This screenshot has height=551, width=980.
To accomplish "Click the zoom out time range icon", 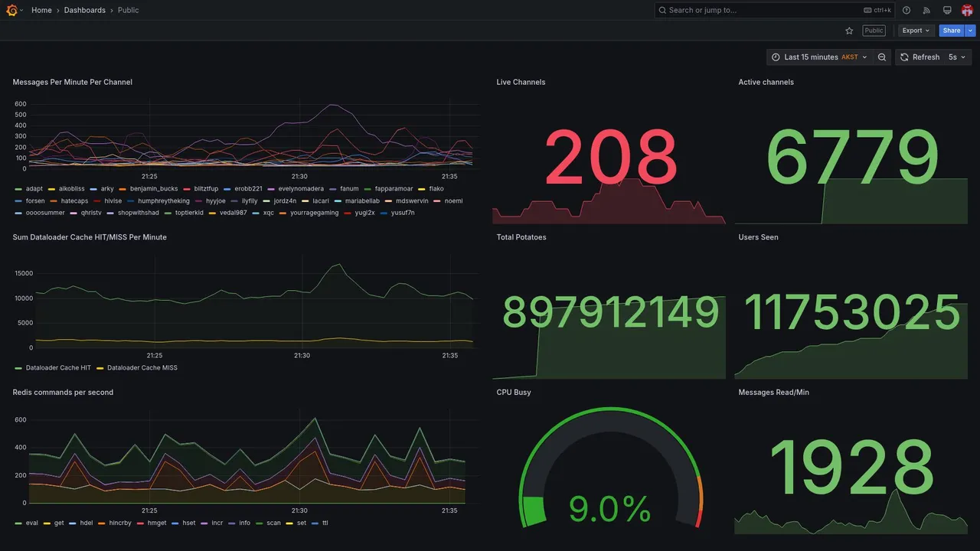I will click(x=882, y=57).
